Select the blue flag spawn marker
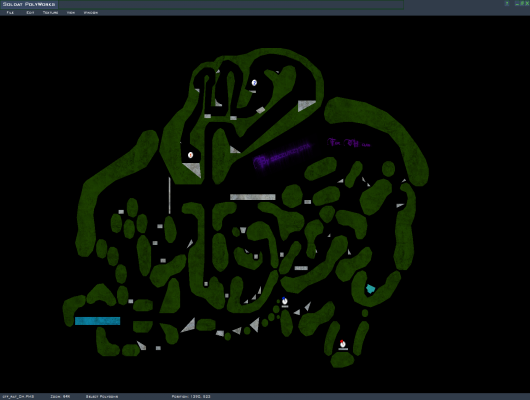This screenshot has width=530, height=400. 285,301
